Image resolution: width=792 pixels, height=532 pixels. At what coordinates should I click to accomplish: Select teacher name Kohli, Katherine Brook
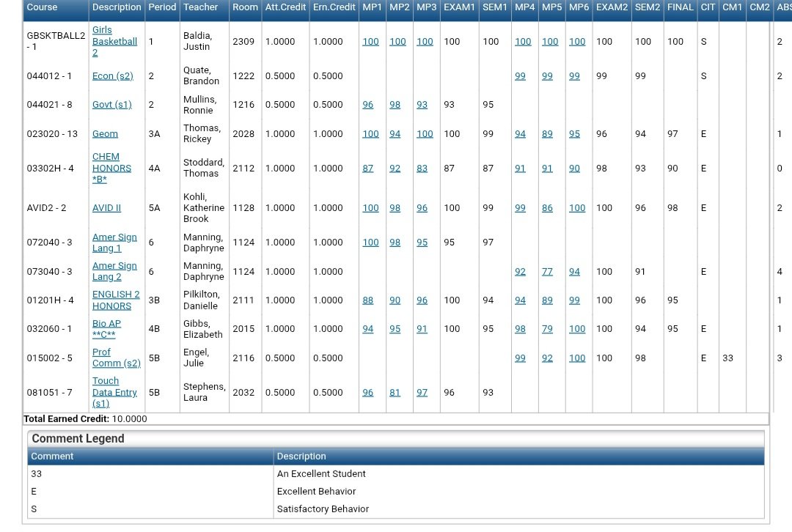coord(204,208)
